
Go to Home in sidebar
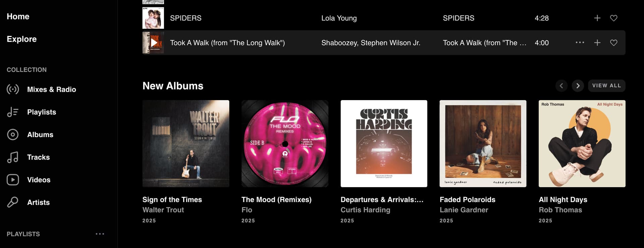(x=18, y=16)
